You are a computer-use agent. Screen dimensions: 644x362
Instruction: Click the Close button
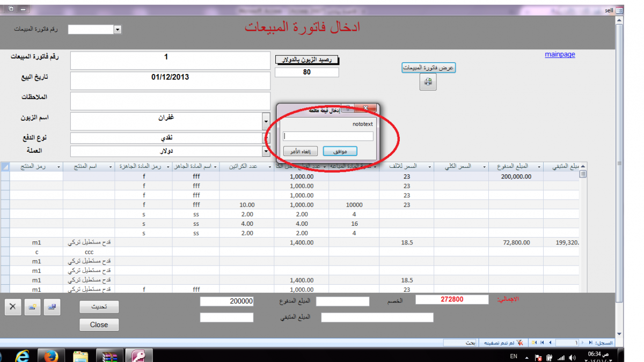99,324
